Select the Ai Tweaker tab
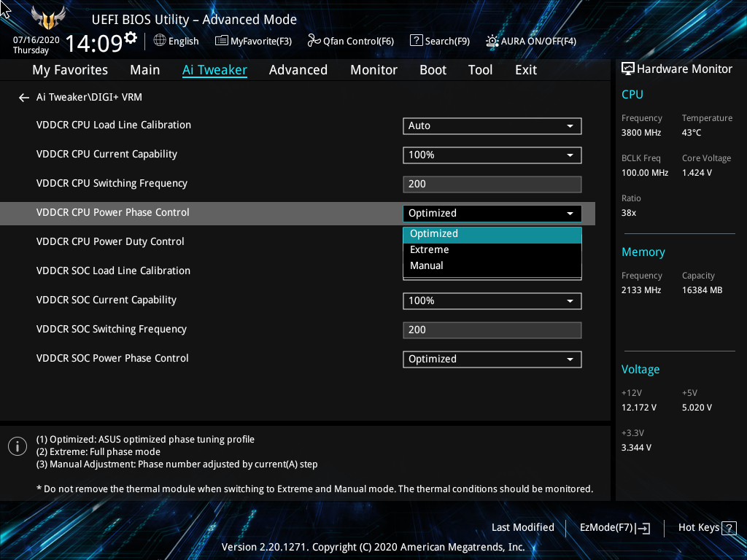Image resolution: width=747 pixels, height=560 pixels. [214, 70]
